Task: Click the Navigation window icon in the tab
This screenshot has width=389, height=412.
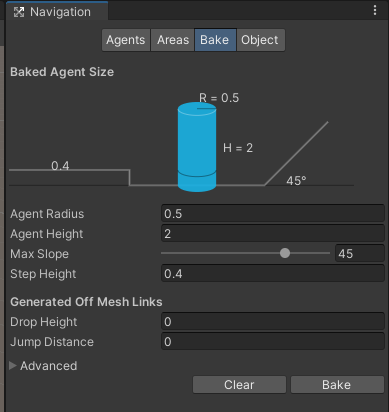Action: [19, 12]
